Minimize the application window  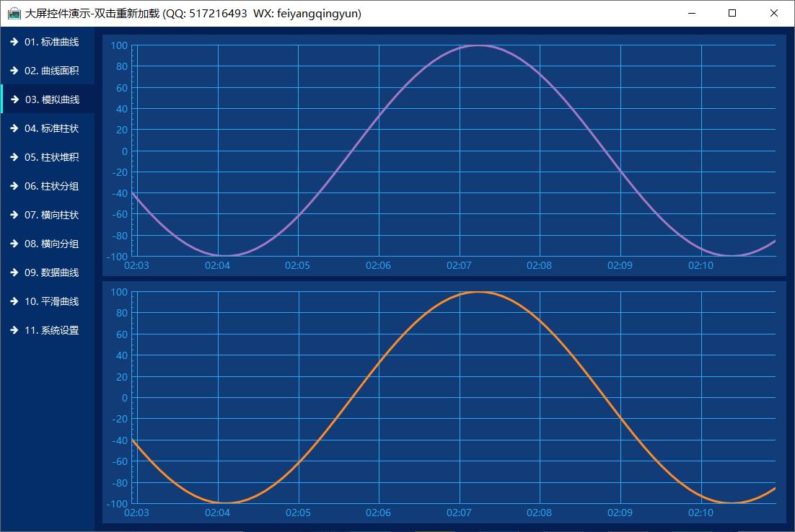pos(692,13)
